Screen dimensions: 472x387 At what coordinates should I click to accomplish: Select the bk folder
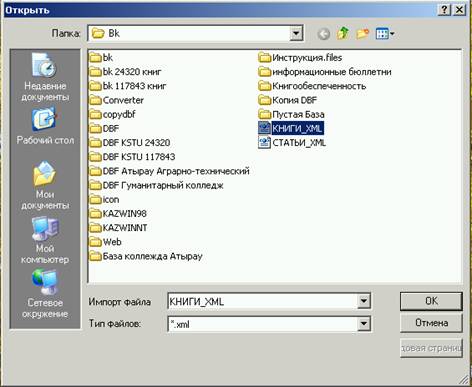click(x=101, y=58)
